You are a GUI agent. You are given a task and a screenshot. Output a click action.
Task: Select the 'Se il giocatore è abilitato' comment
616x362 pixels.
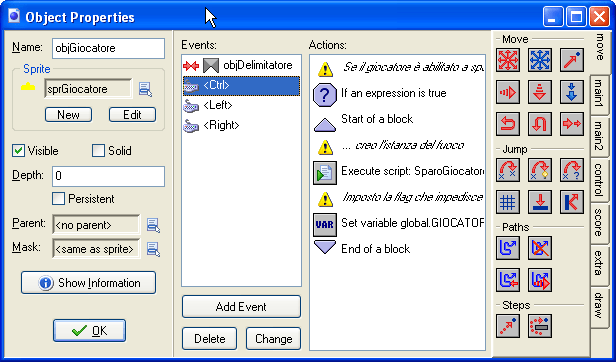pos(398,68)
